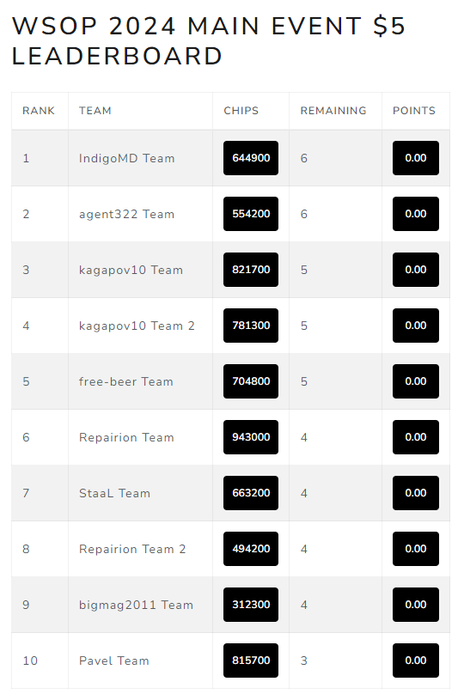Click the WSOP 2024 Main Event leaderboard heading
The width and height of the screenshot is (458, 700).
[208, 41]
